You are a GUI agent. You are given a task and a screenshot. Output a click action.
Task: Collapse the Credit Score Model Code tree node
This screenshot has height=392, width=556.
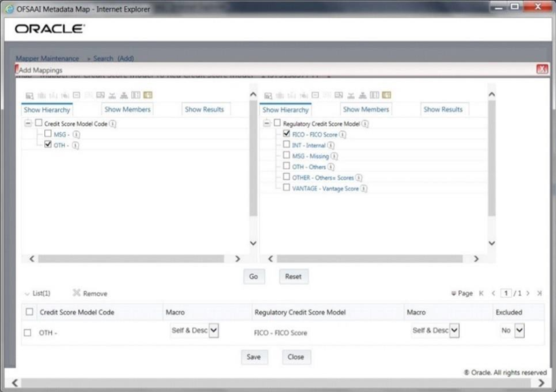coord(28,124)
